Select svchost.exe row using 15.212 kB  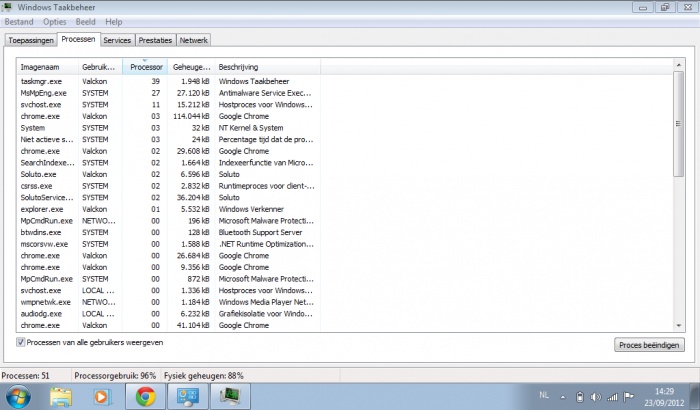pyautogui.click(x=168, y=105)
